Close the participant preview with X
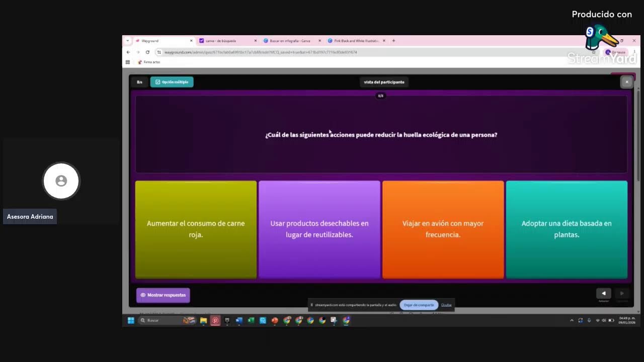This screenshot has height=362, width=644. (x=626, y=82)
